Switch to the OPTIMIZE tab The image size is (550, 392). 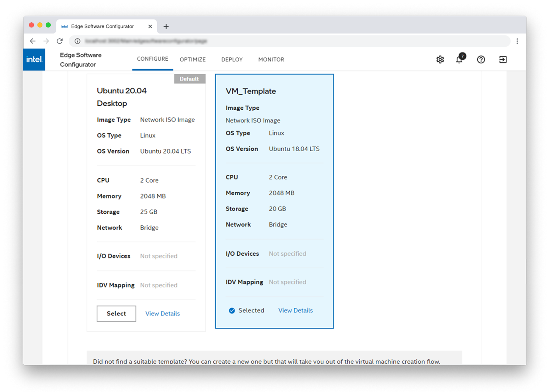[193, 59]
